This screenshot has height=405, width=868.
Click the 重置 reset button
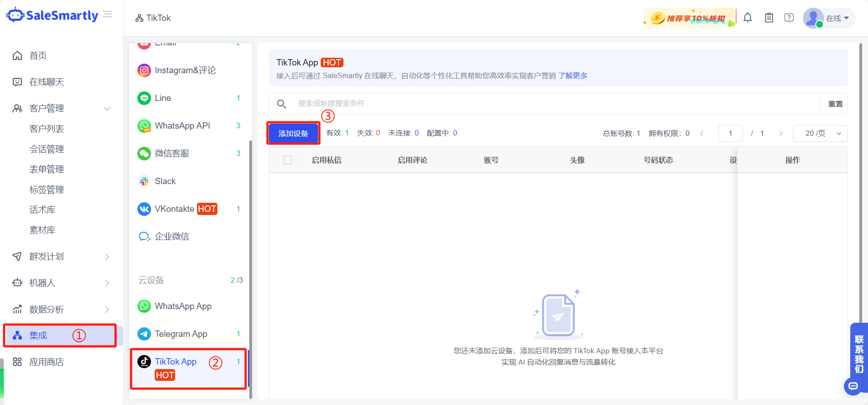[x=835, y=104]
